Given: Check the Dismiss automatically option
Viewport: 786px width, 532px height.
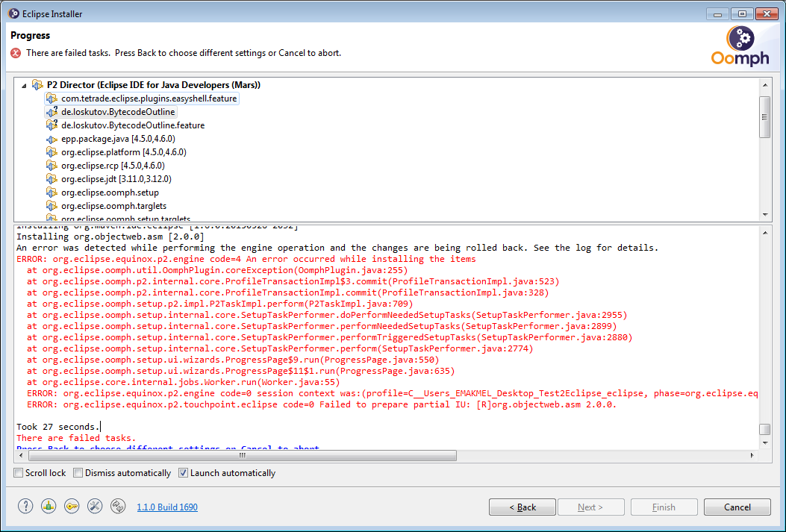Looking at the screenshot, I should point(78,473).
